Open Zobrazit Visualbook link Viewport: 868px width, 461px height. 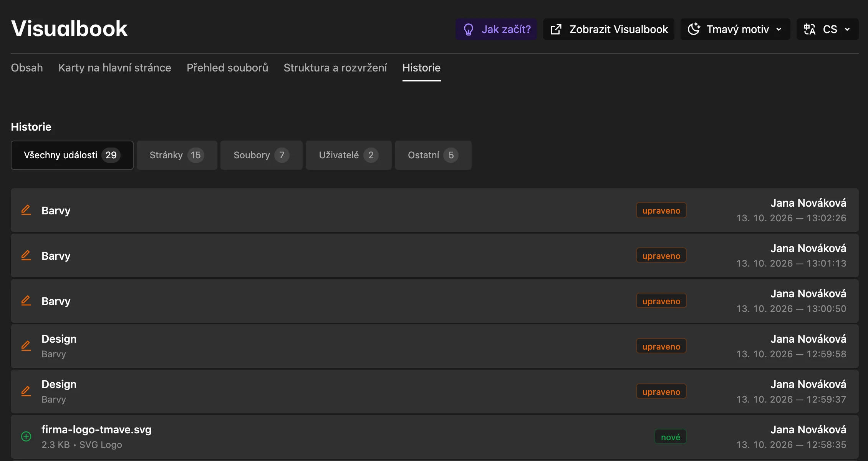pos(609,29)
